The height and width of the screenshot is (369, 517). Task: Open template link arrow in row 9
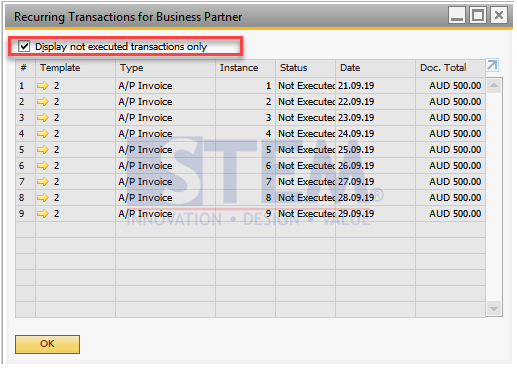tap(43, 214)
